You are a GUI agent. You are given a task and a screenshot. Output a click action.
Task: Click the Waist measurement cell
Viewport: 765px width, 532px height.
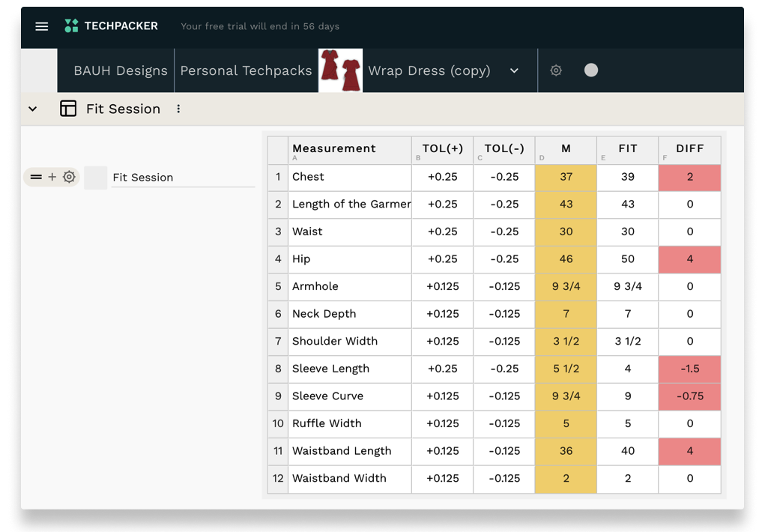pyautogui.click(x=350, y=232)
